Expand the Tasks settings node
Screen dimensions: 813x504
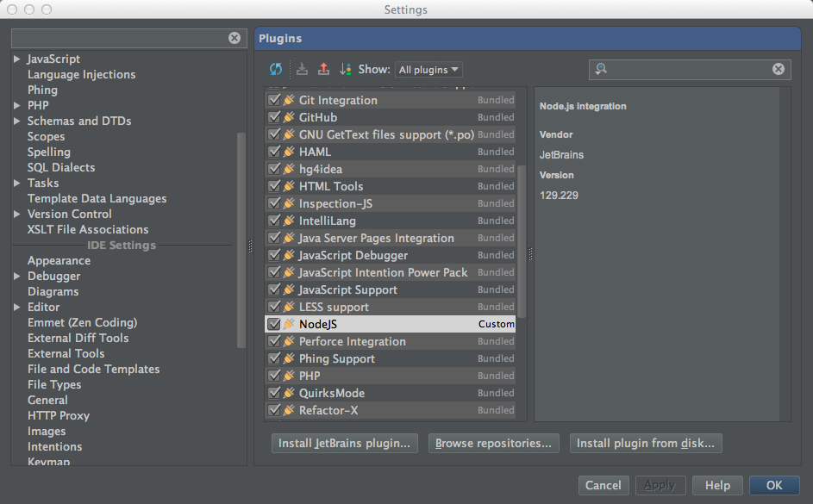click(x=16, y=184)
